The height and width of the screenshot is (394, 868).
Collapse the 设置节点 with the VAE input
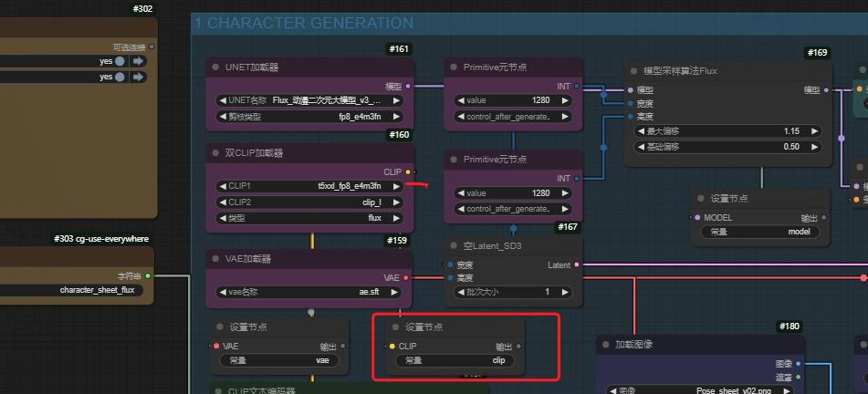coord(220,327)
